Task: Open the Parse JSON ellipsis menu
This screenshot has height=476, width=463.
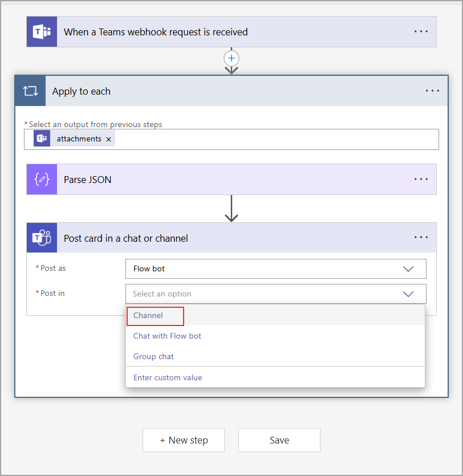Action: (421, 179)
